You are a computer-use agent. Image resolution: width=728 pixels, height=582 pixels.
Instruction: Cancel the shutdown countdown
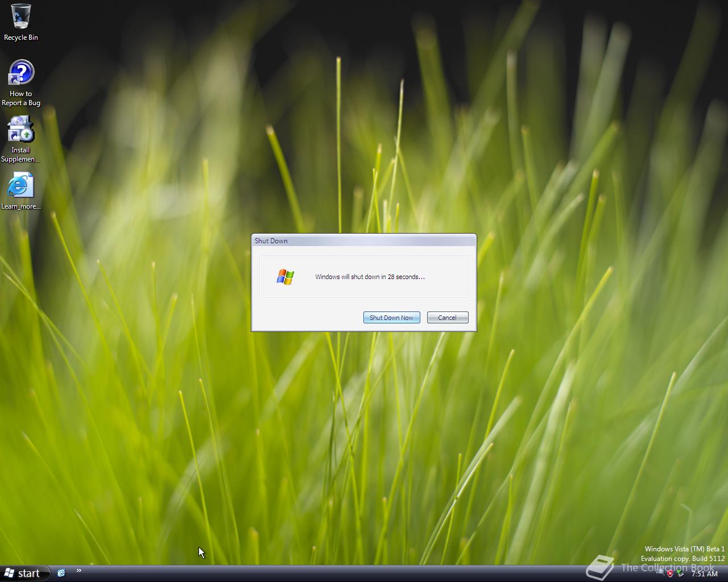coord(448,318)
